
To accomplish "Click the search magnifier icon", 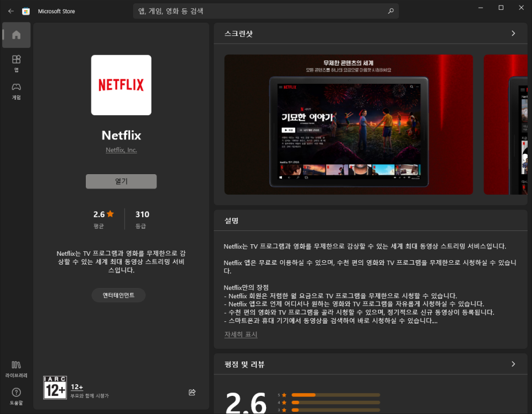I will pos(391,11).
